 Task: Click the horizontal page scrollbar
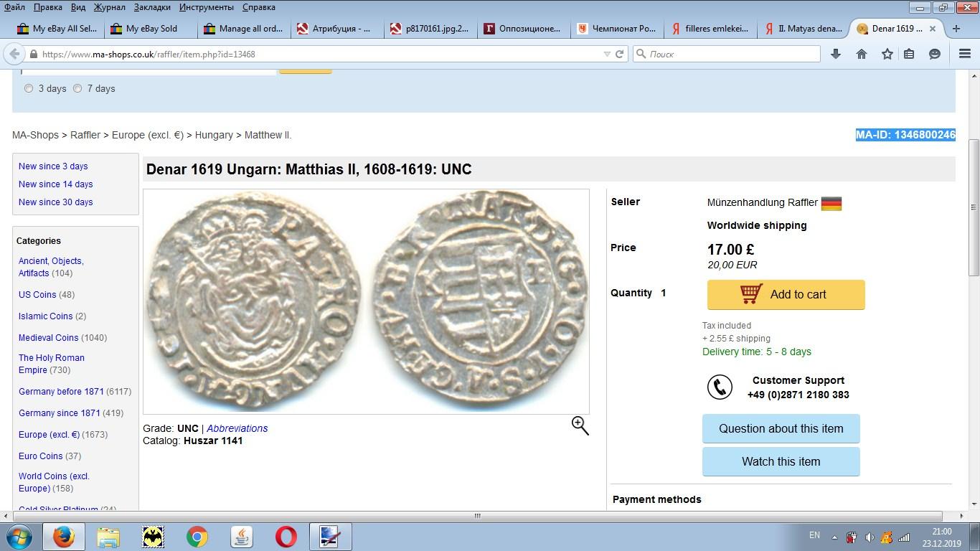[x=477, y=516]
